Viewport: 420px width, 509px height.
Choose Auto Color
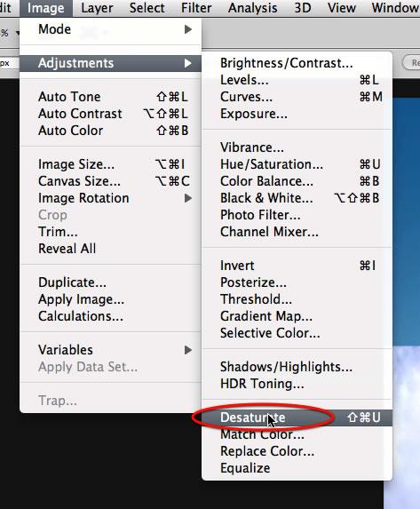click(110, 131)
